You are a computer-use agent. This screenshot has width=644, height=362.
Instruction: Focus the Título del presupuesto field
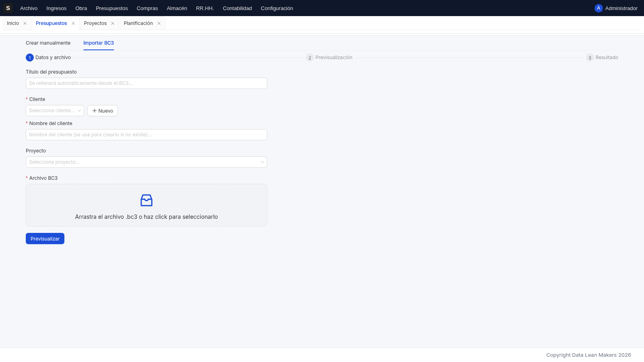(147, 83)
